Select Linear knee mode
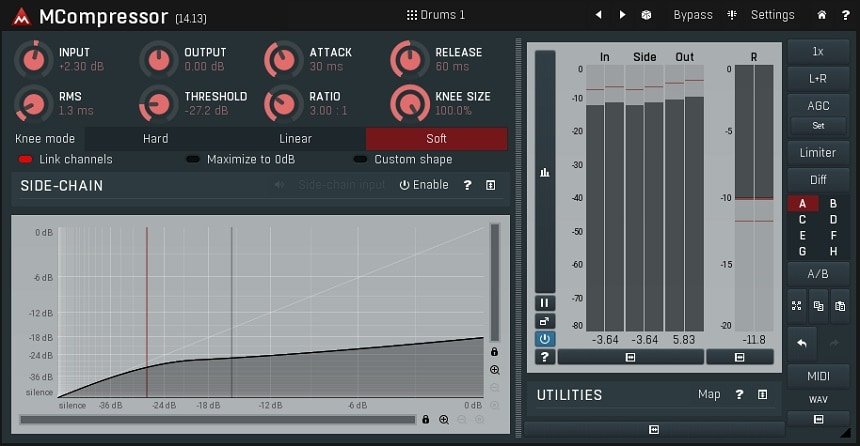 tap(295, 139)
